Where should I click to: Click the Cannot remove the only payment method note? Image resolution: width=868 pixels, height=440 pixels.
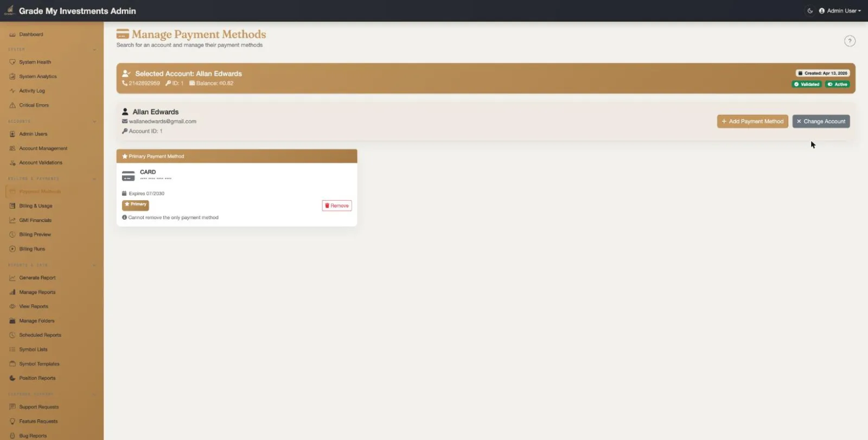[173, 218]
